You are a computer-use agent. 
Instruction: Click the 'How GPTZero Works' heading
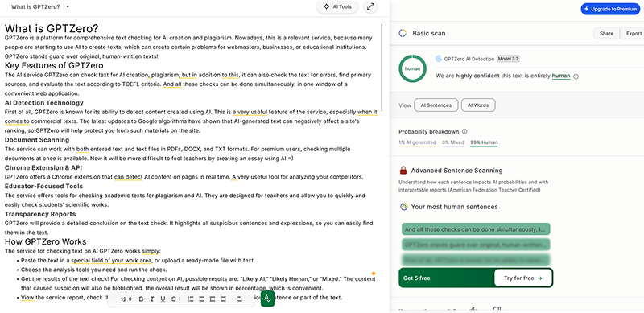click(x=46, y=241)
